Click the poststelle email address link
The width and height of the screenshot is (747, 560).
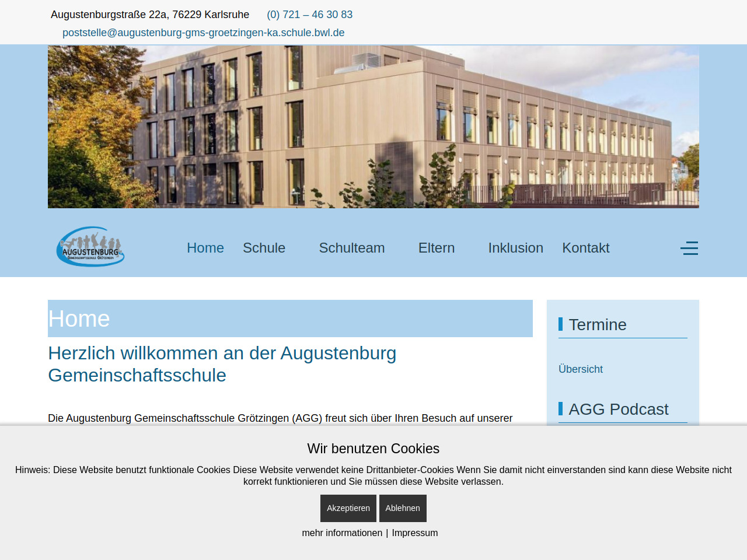(203, 33)
